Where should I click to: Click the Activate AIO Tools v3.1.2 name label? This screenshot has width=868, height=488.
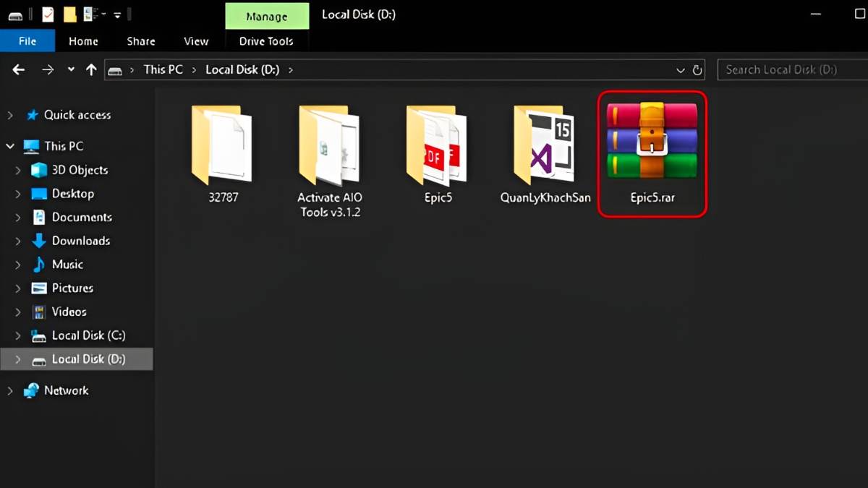(330, 205)
